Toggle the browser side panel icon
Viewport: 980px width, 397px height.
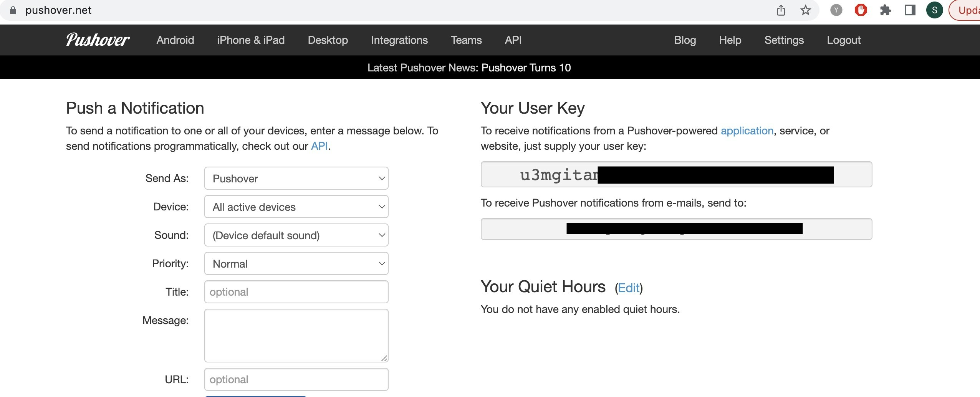coord(910,10)
